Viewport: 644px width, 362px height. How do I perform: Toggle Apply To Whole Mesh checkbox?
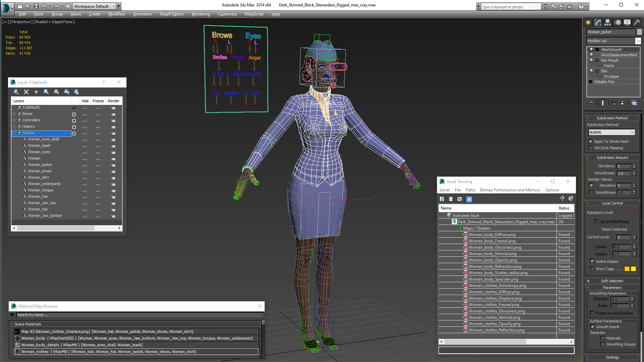(x=591, y=141)
